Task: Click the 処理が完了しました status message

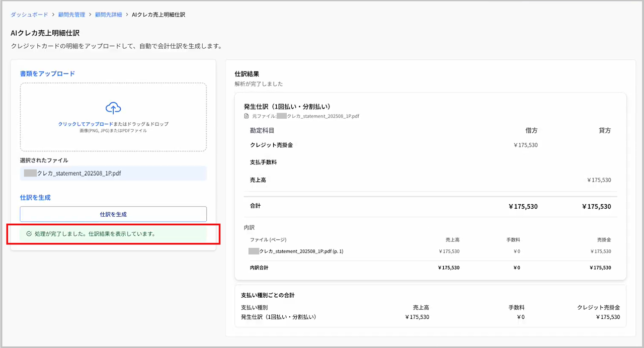Action: click(x=113, y=234)
